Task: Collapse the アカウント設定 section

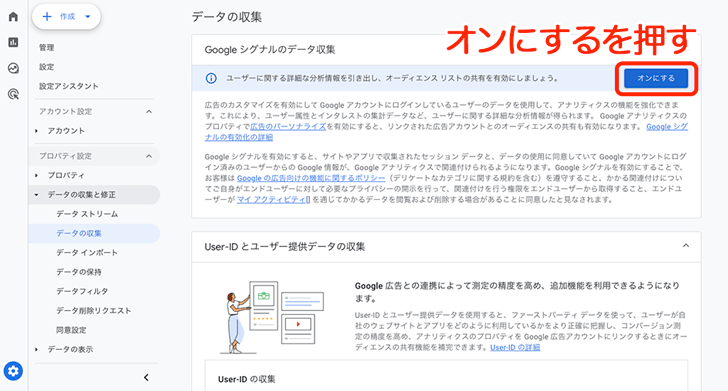Action: [149, 111]
